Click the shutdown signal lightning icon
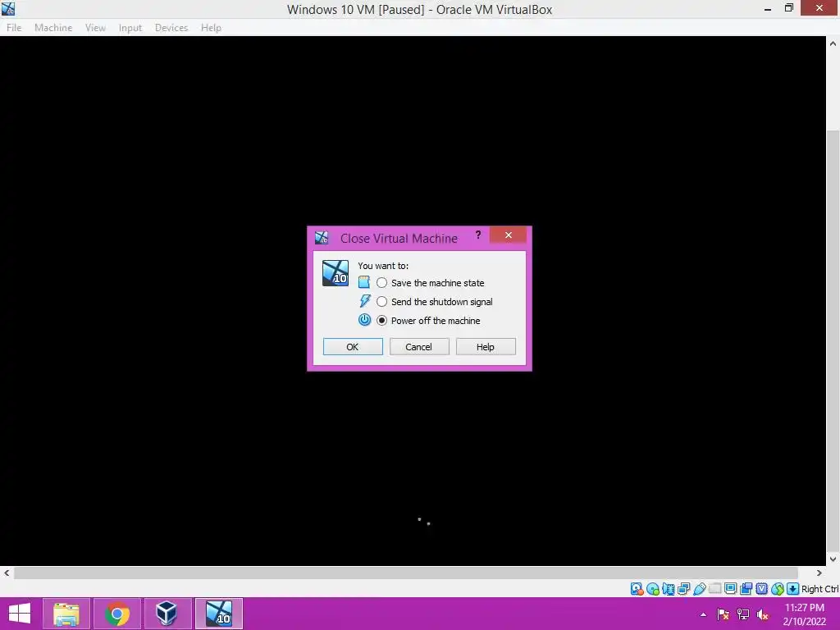The width and height of the screenshot is (840, 630). [365, 301]
